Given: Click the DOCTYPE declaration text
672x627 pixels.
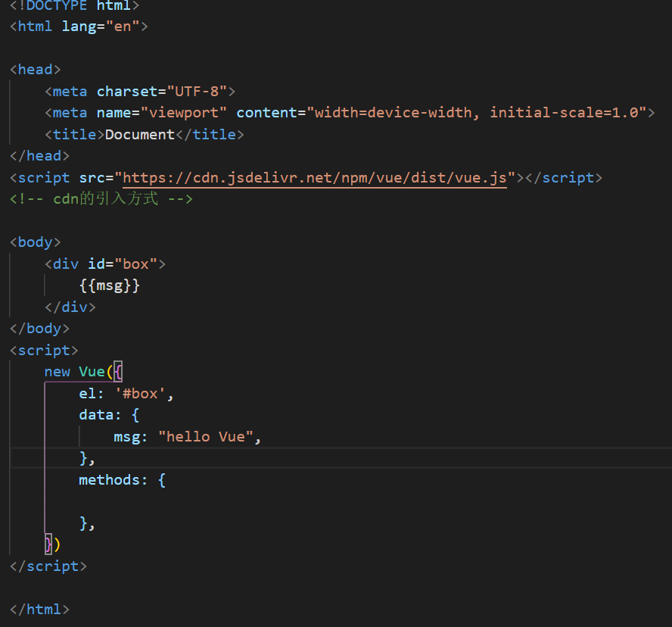Looking at the screenshot, I should pyautogui.click(x=74, y=6).
